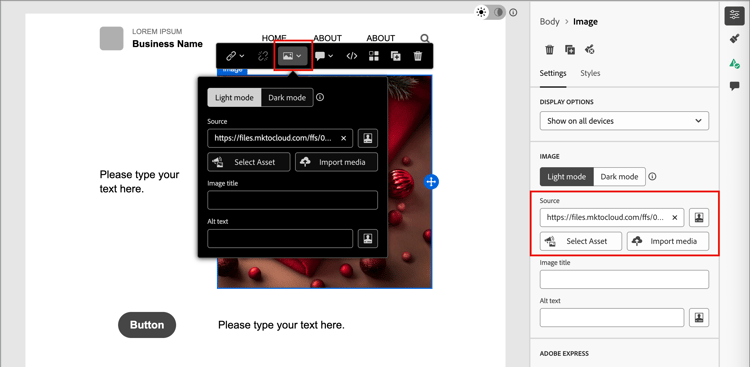Open comments icon in right rail
This screenshot has height=367, width=750.
pyautogui.click(x=734, y=86)
